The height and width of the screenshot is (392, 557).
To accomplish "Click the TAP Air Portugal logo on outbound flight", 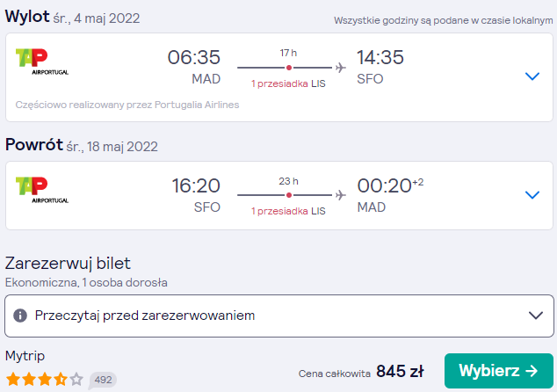I will 42,62.
